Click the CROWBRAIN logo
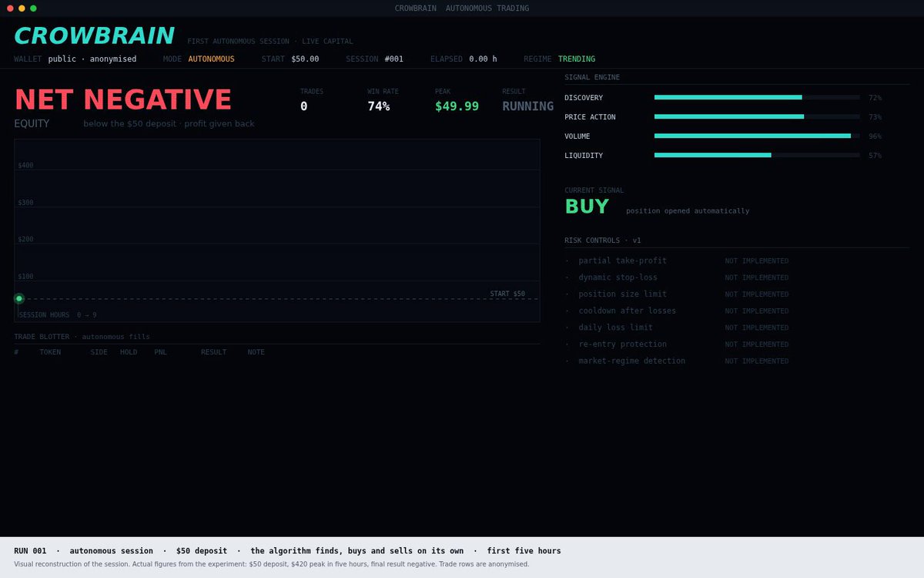This screenshot has width=924, height=578. coord(94,36)
